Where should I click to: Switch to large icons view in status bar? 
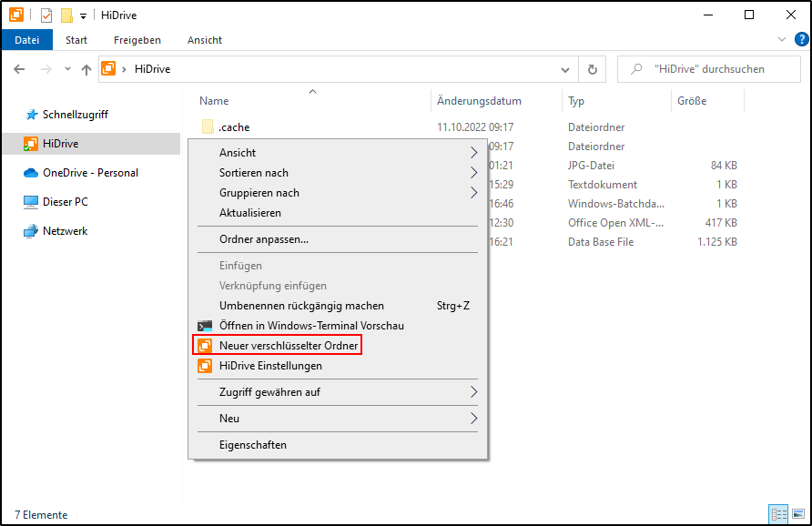point(797,514)
